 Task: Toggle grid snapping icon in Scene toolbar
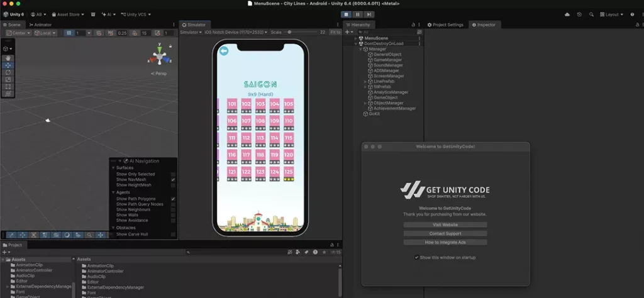[x=69, y=33]
